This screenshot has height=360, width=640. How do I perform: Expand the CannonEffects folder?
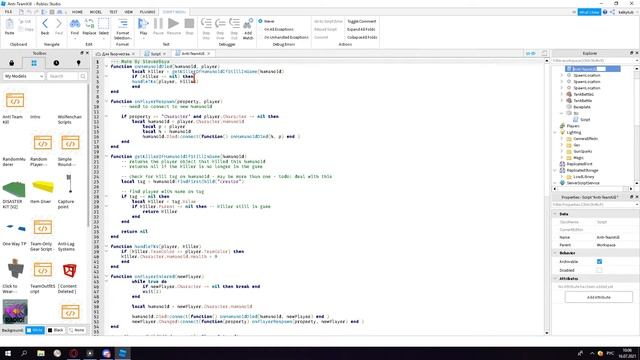(562, 139)
